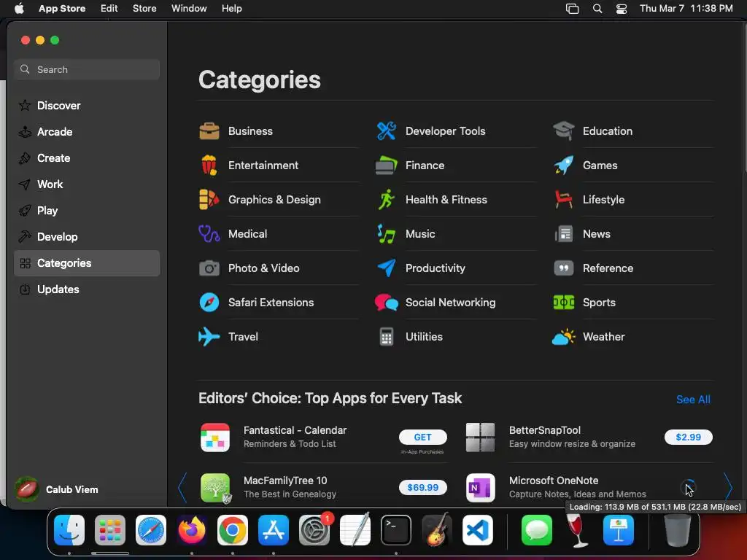The image size is (747, 560).
Task: Click the Travel airplane icon
Action: click(x=209, y=337)
